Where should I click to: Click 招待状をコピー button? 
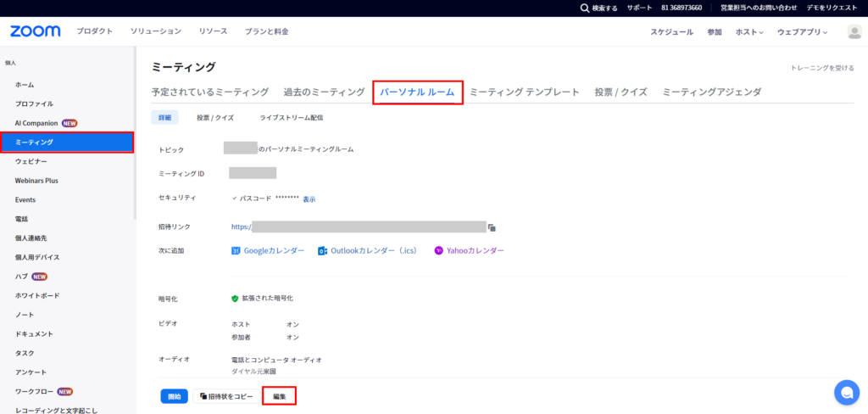(x=225, y=396)
